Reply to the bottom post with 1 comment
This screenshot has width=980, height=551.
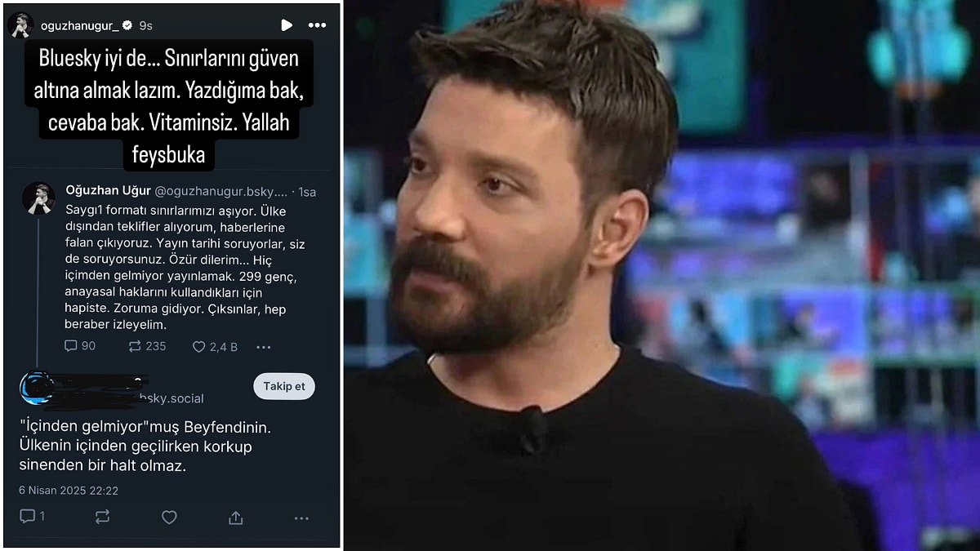[x=27, y=517]
